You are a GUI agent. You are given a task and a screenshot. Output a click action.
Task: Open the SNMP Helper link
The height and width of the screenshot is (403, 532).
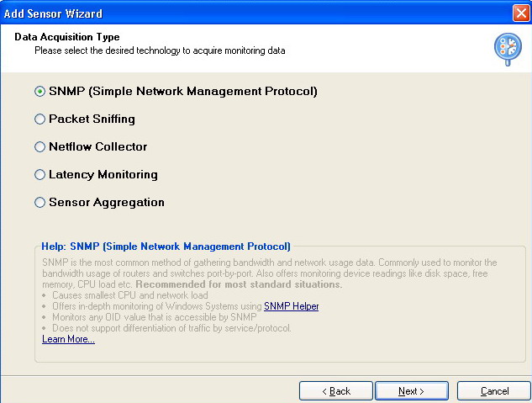[x=291, y=306]
